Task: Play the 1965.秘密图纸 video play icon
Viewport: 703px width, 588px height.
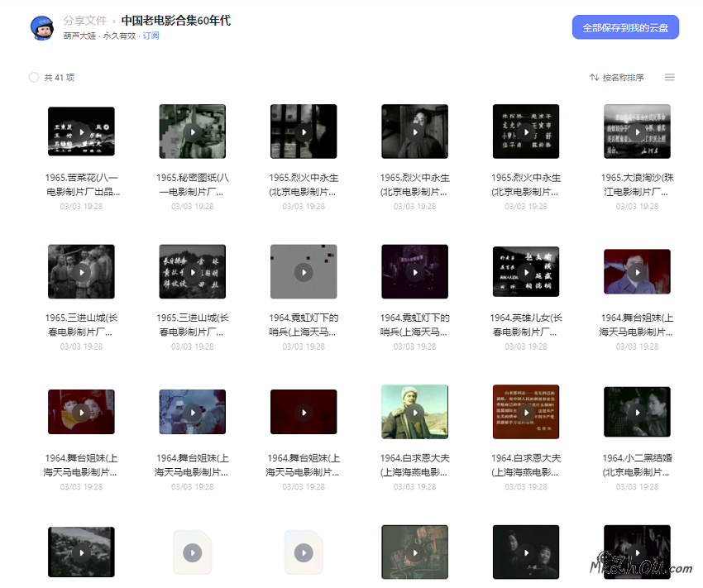Action: pyautogui.click(x=192, y=131)
